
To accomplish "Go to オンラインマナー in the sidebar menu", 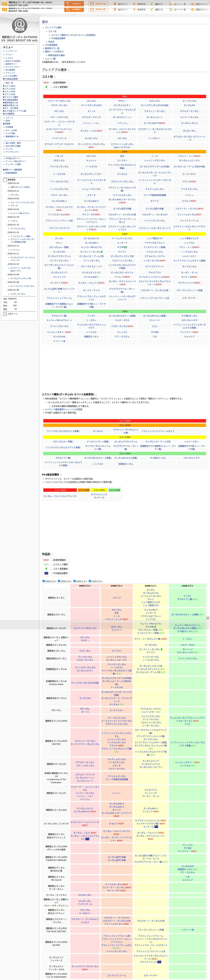I will coord(13,67).
